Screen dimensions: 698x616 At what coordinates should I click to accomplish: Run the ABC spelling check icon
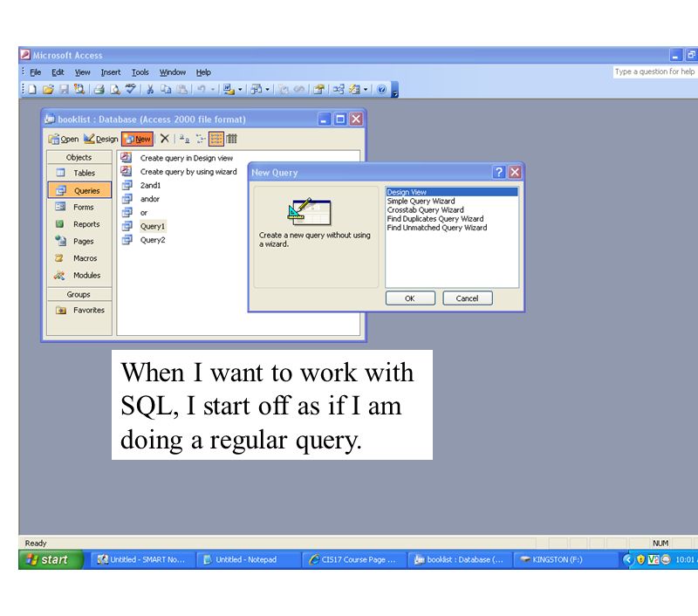point(130,89)
